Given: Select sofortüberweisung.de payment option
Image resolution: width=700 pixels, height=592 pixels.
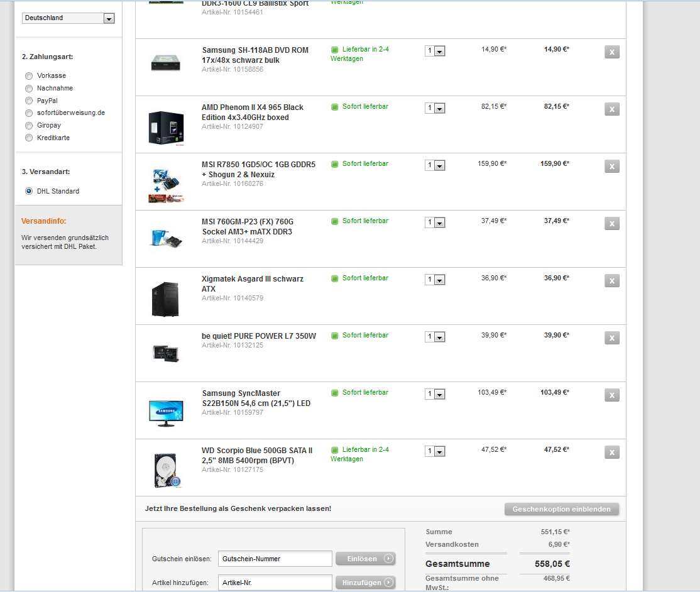Looking at the screenshot, I should coord(29,113).
